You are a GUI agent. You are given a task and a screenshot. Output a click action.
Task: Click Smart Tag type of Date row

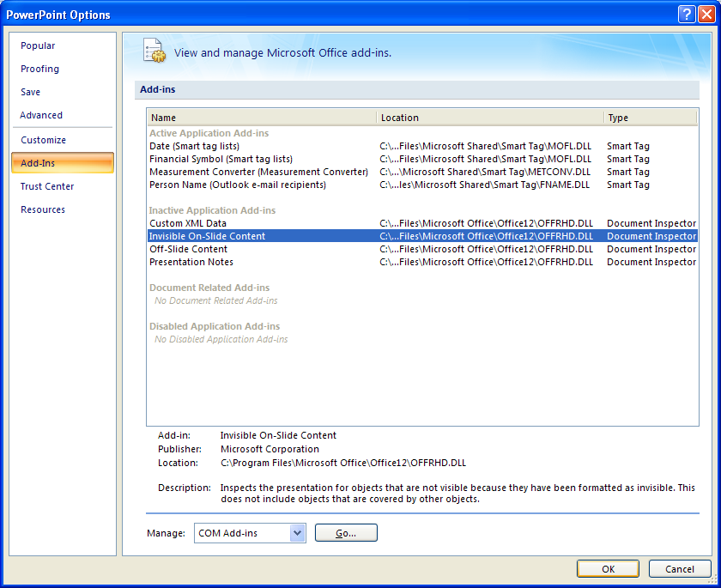[628, 146]
